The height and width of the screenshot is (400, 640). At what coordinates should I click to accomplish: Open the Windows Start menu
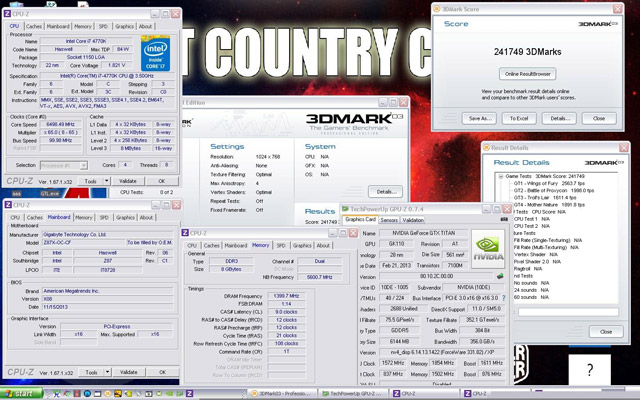[x=22, y=393]
